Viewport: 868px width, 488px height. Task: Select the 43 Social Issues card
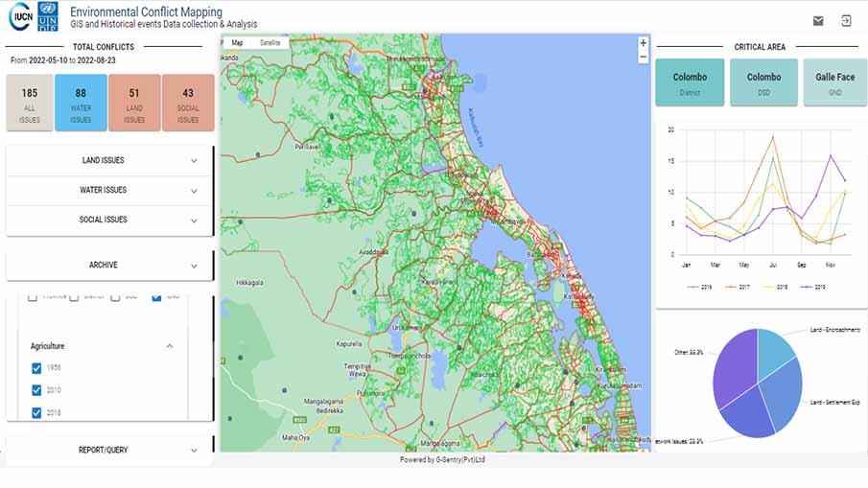point(188,103)
